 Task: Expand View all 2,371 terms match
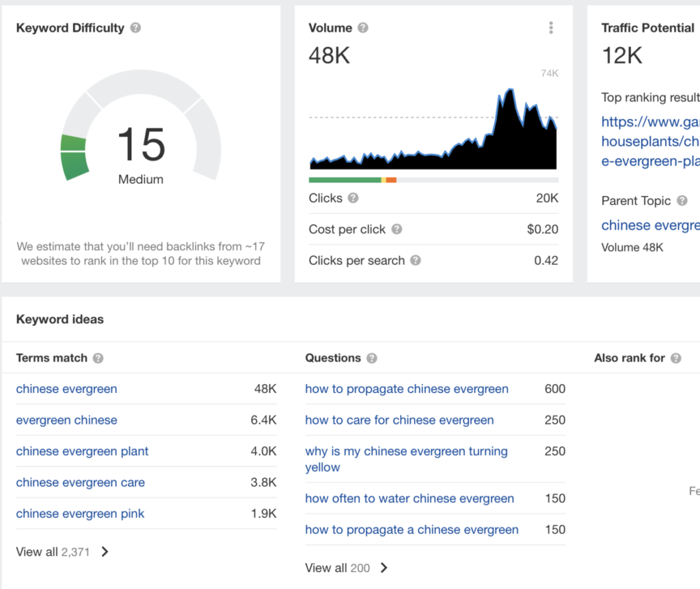click(62, 551)
